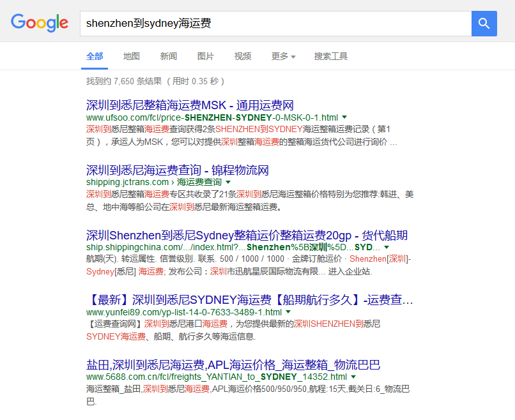Open the 图片 results tab
This screenshot has height=420, width=515.
(x=206, y=56)
